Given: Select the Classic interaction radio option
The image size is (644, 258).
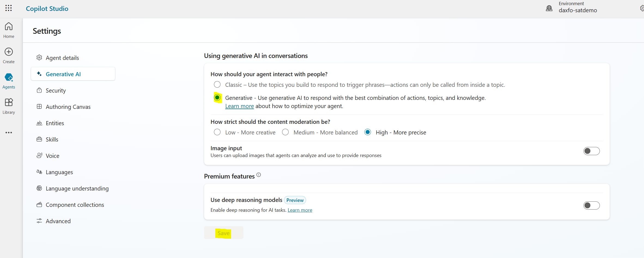Looking at the screenshot, I should pos(217,85).
